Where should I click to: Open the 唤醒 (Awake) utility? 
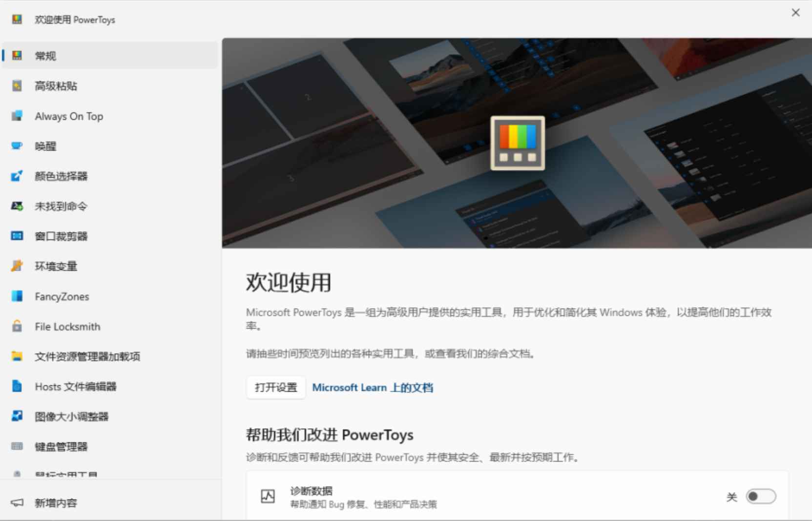(46, 146)
